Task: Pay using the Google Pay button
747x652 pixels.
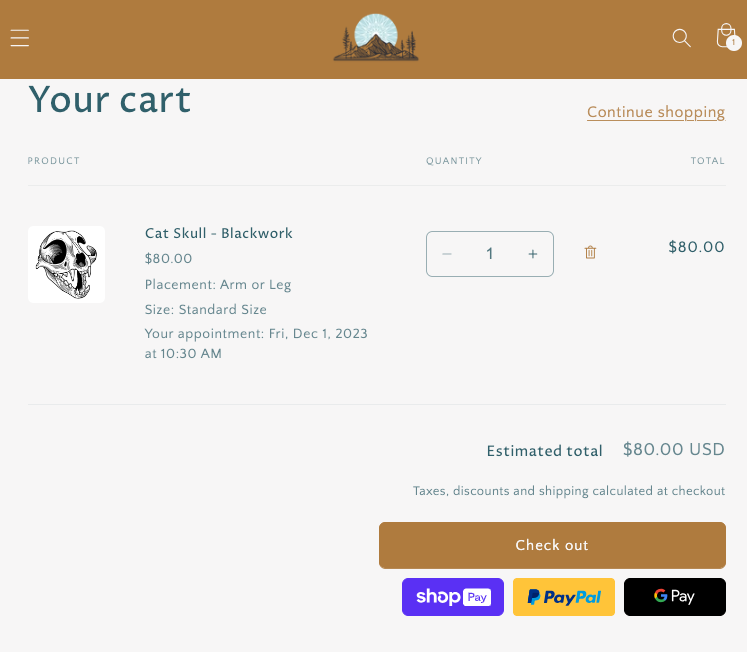Action: [675, 597]
